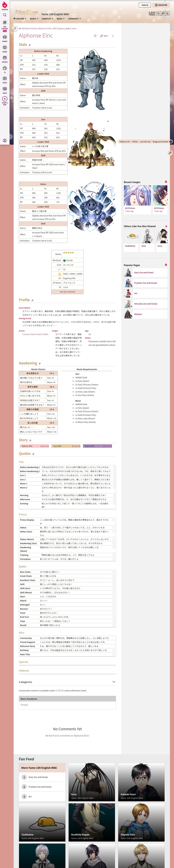174x868 pixels.
Task: Open the Discuss icon in wiki header
Action: (x=163, y=13)
